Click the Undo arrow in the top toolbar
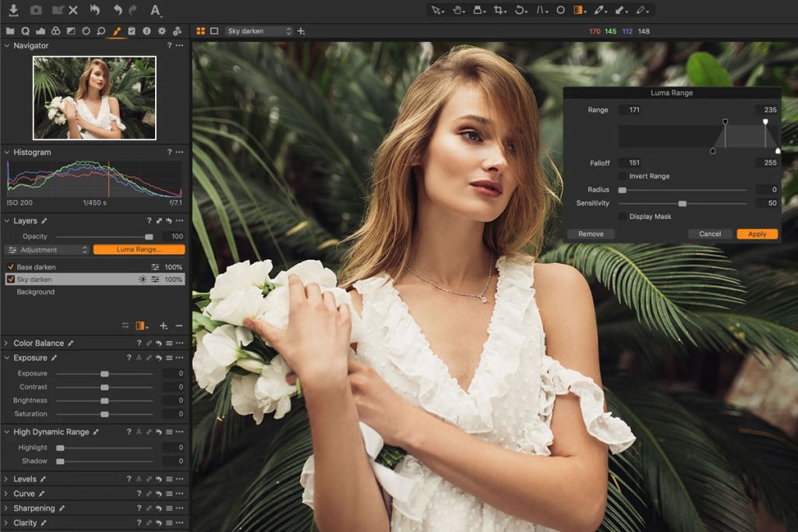Screen dimensions: 798x532 click(118, 10)
